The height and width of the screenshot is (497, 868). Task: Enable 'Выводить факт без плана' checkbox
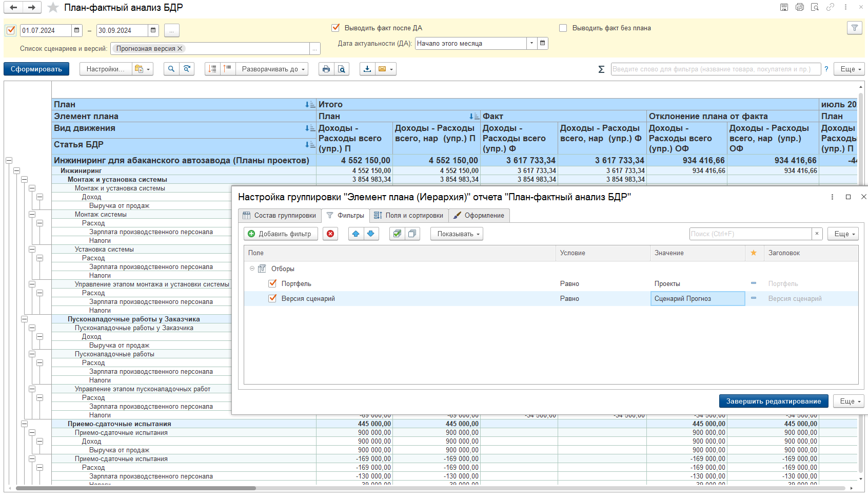(x=563, y=28)
